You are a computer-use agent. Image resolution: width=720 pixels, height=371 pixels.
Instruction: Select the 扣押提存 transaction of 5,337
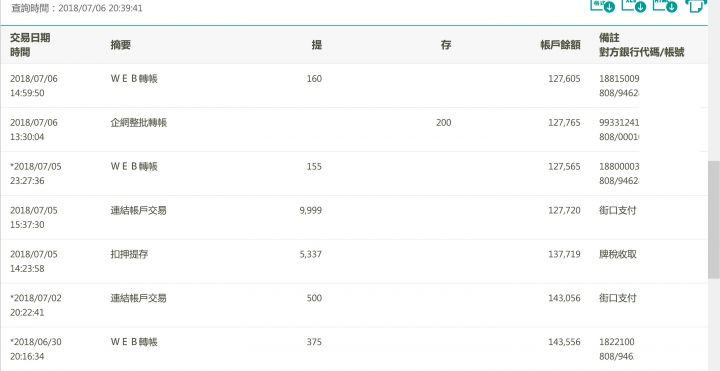(354, 261)
